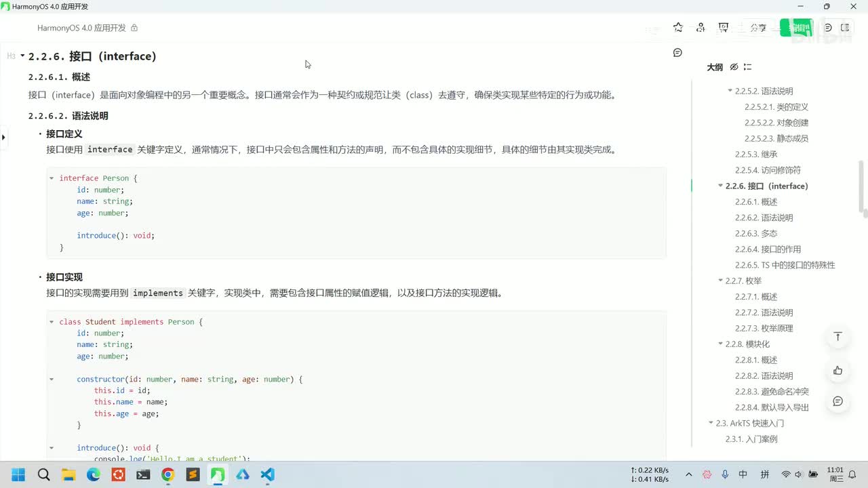Open 2.2.6.4 接口的作用 in outline
Image resolution: width=868 pixels, height=488 pixels.
768,249
